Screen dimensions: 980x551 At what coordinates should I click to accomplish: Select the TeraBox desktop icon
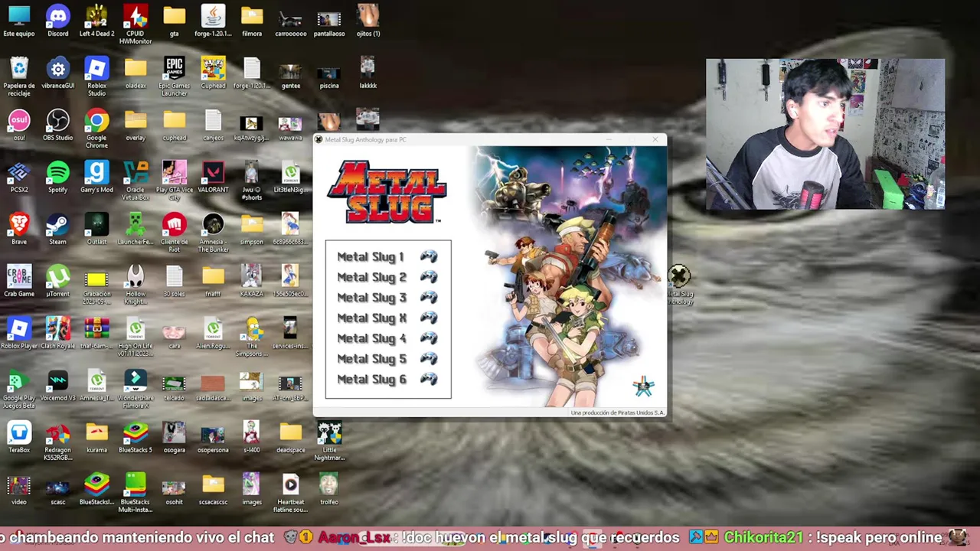point(19,437)
